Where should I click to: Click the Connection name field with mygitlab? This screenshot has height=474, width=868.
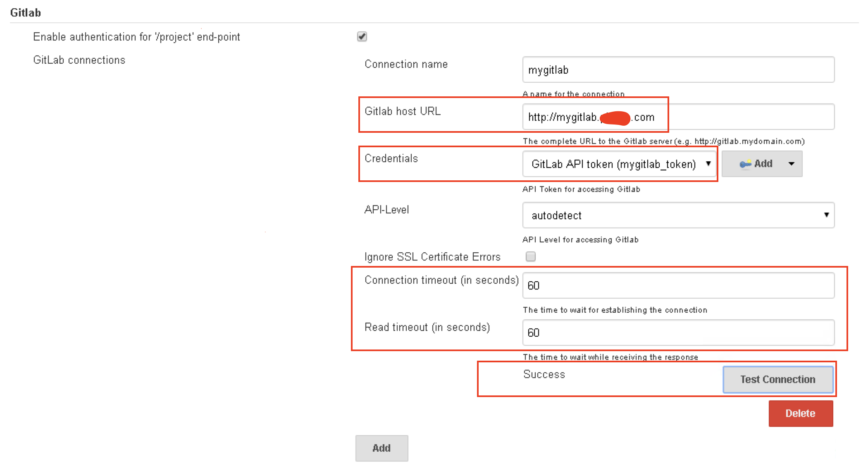[678, 70]
